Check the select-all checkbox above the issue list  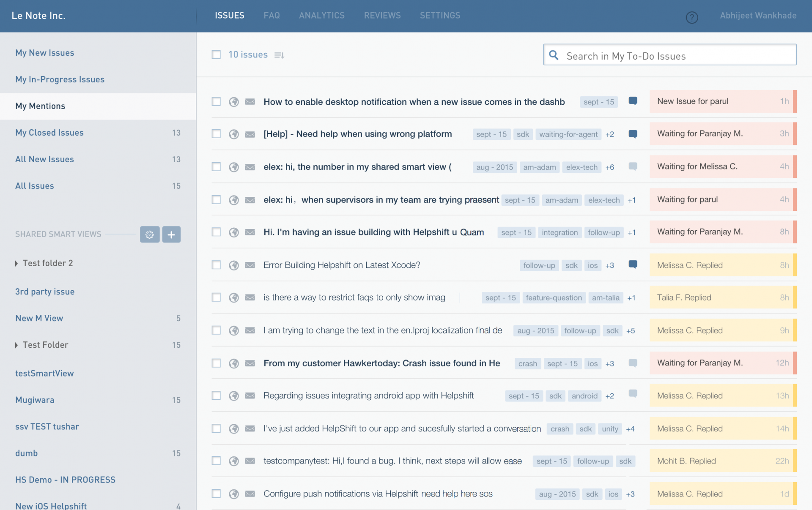pyautogui.click(x=216, y=55)
